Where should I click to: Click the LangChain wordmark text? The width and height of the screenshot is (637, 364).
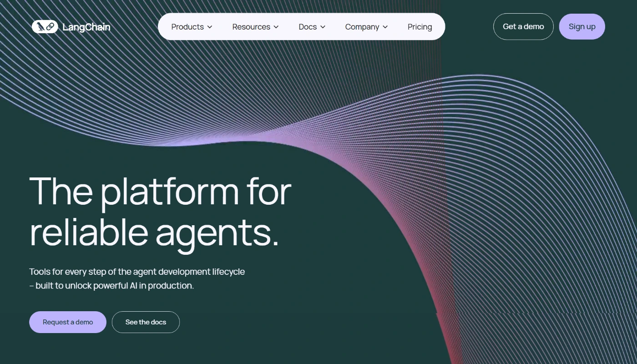click(x=86, y=27)
